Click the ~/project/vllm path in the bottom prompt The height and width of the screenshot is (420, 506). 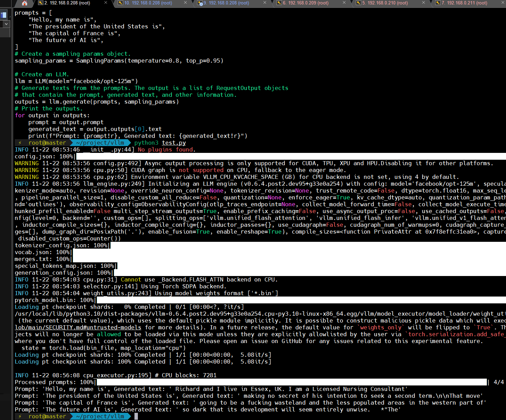tap(100, 416)
